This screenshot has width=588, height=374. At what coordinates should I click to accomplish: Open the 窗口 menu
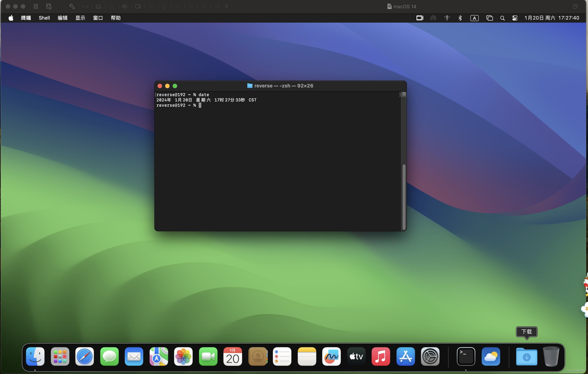(98, 18)
